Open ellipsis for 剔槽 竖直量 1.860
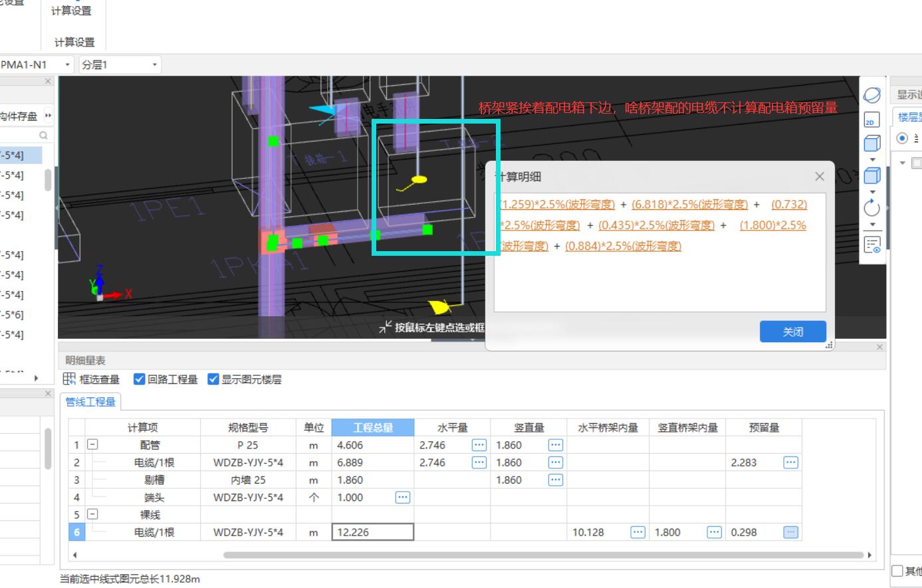The height and width of the screenshot is (588, 922). click(556, 480)
